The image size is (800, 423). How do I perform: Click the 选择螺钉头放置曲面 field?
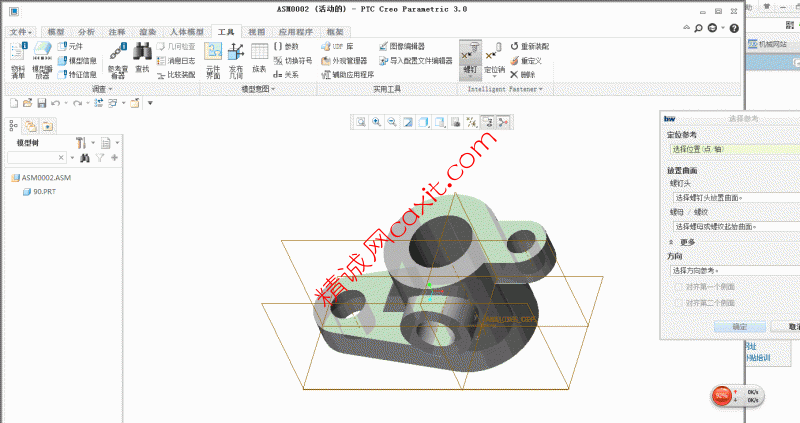click(736, 197)
